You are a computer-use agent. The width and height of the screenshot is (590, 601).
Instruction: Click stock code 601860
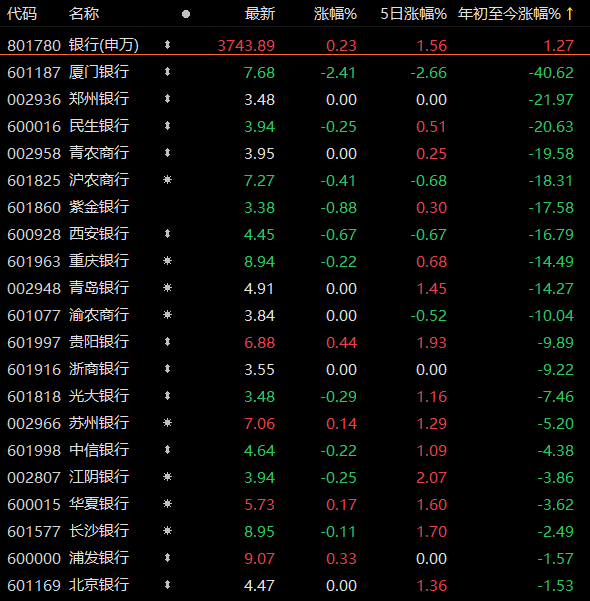[x=34, y=208]
